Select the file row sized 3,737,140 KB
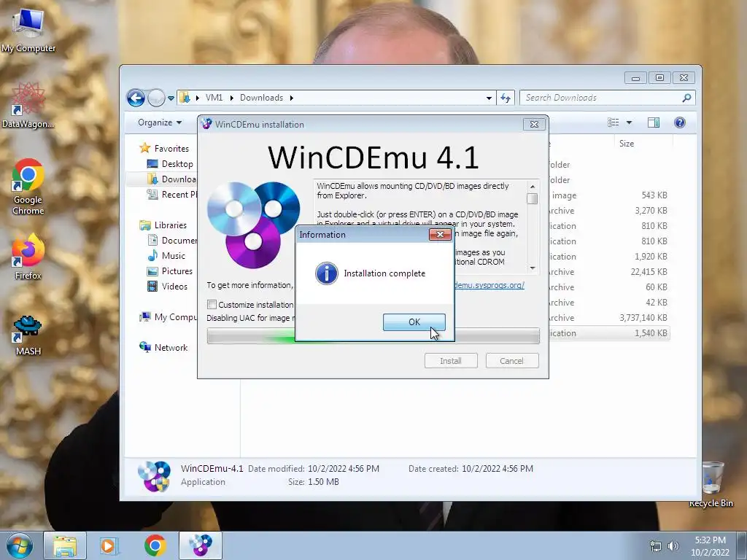 (x=609, y=318)
